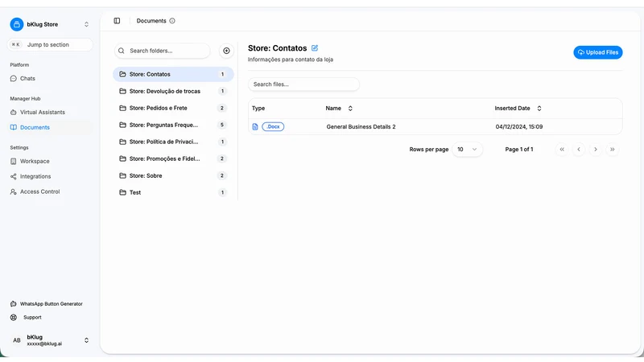This screenshot has height=362, width=644.
Task: Click the Type column header
Action: [x=258, y=109]
